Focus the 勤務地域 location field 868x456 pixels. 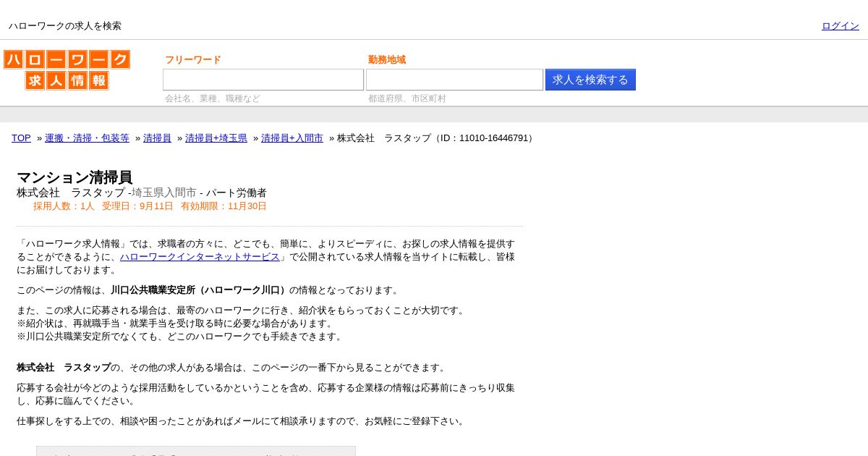tap(454, 80)
